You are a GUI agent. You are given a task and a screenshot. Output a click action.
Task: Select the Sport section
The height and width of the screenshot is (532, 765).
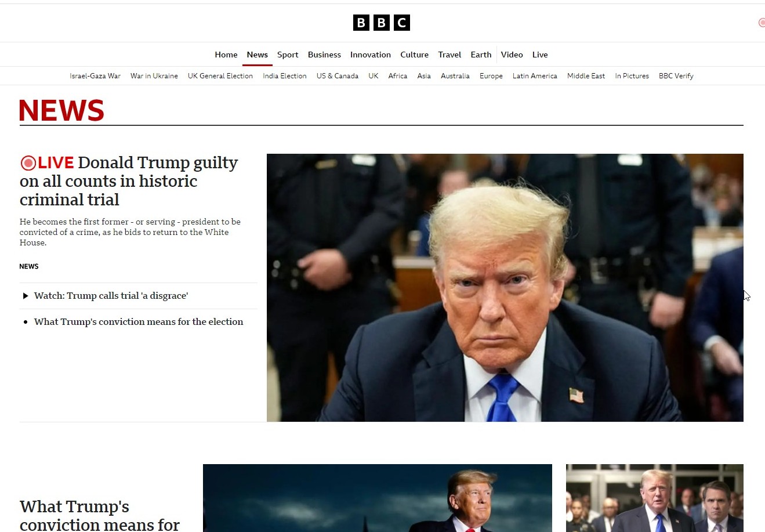point(288,55)
